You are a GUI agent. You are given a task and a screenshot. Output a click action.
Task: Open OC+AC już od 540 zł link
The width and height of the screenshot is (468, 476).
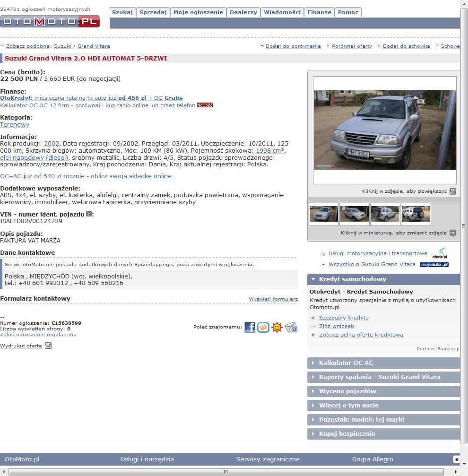click(x=86, y=176)
